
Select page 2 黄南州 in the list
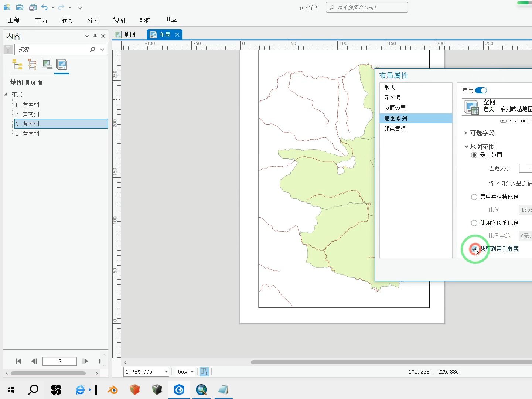[x=61, y=114]
